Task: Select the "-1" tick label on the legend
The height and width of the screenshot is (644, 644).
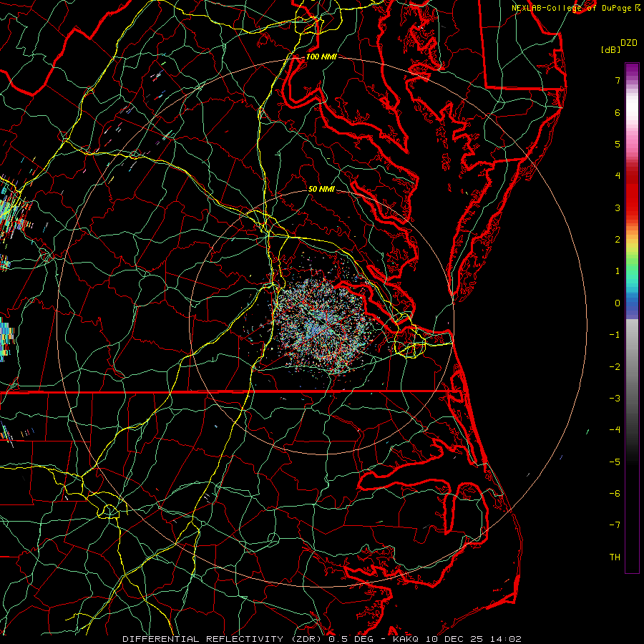Action: [615, 335]
